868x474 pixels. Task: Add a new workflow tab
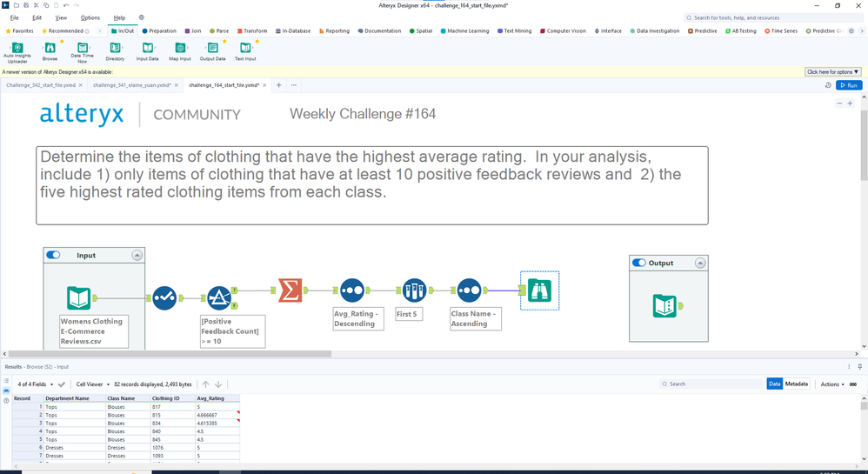[279, 85]
